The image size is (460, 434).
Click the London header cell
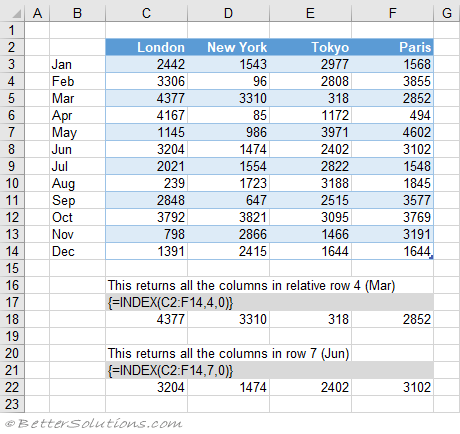click(146, 47)
